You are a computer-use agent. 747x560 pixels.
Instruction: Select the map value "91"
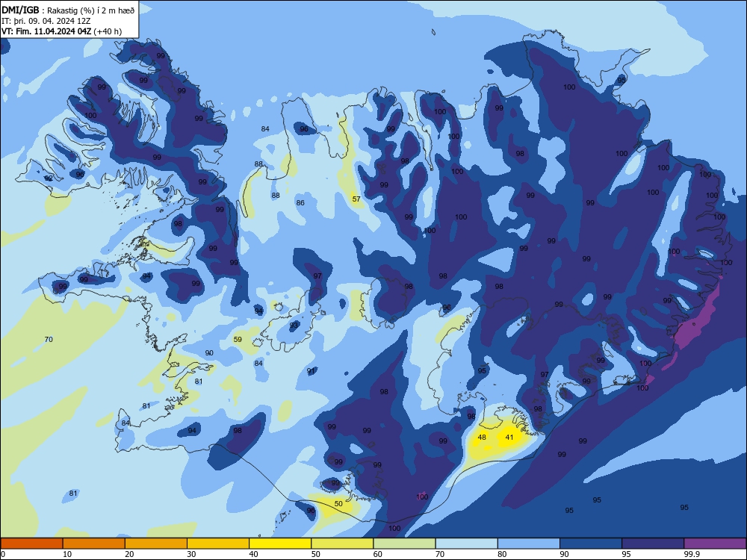311,371
